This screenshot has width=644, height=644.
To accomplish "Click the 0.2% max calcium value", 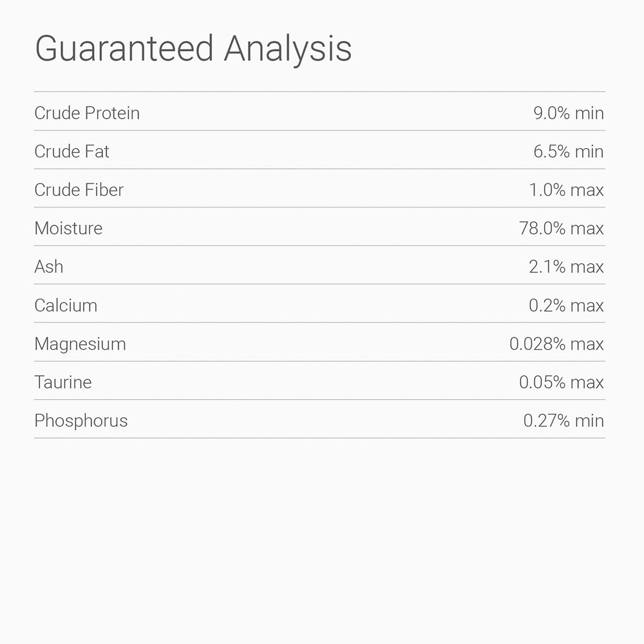I will click(x=566, y=305).
